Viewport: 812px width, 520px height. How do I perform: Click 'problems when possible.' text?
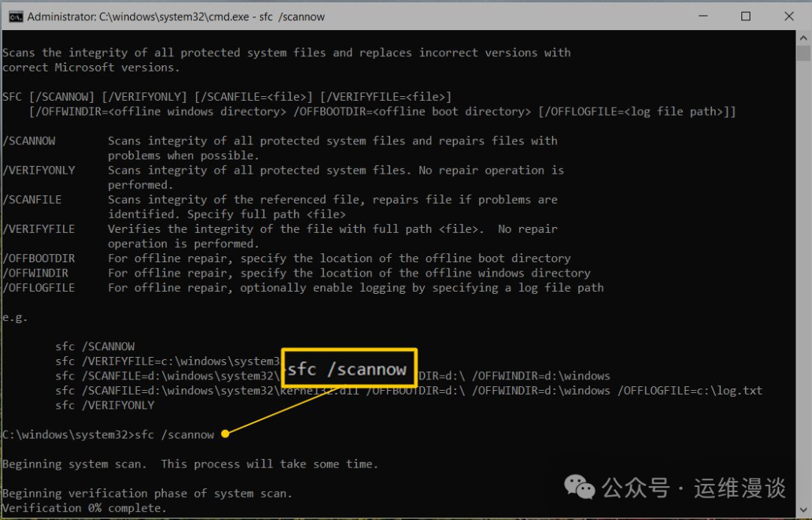(183, 156)
